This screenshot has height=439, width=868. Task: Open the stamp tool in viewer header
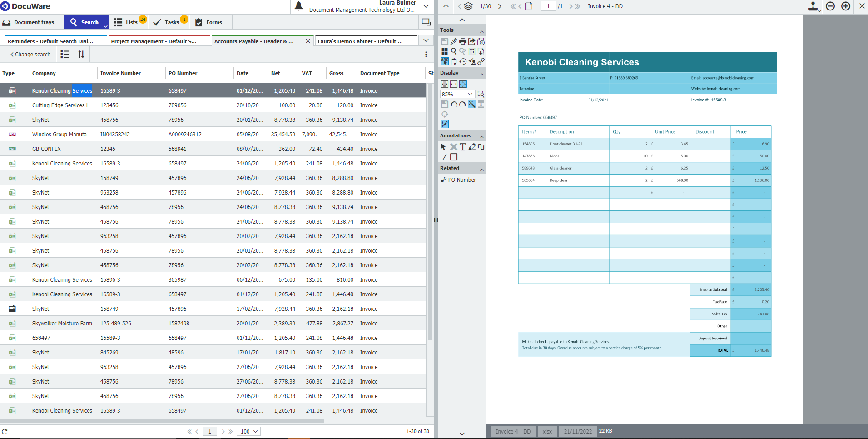[x=813, y=6]
